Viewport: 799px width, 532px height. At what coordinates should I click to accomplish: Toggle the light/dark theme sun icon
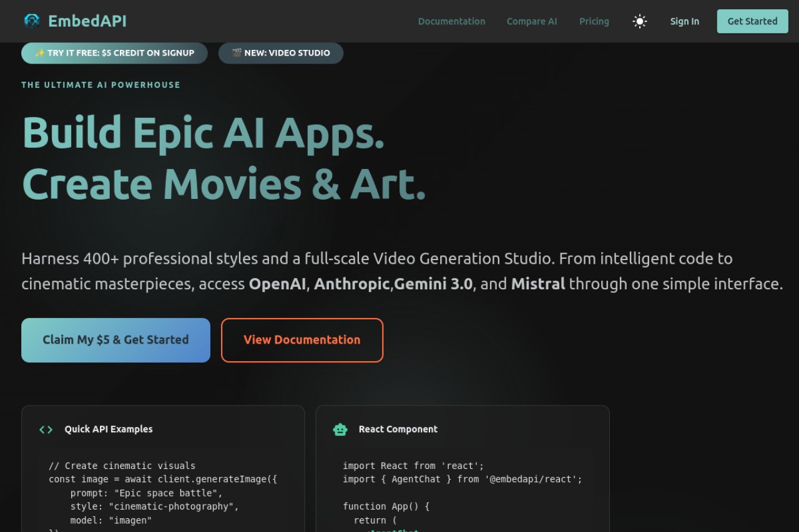(x=640, y=21)
